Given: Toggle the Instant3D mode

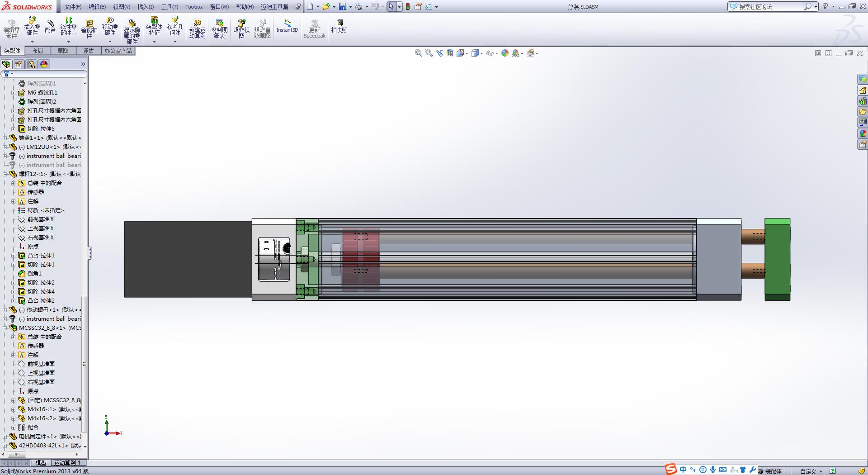Looking at the screenshot, I should pos(287,26).
